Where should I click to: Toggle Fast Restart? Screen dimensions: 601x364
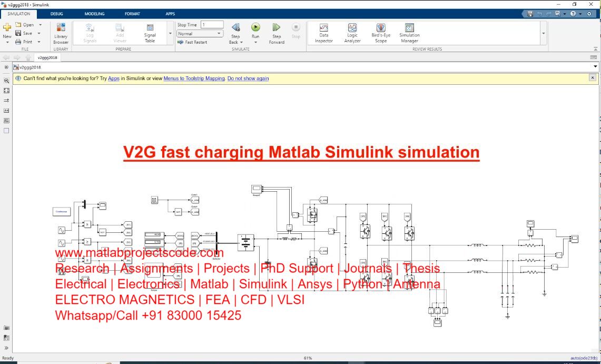click(x=192, y=42)
